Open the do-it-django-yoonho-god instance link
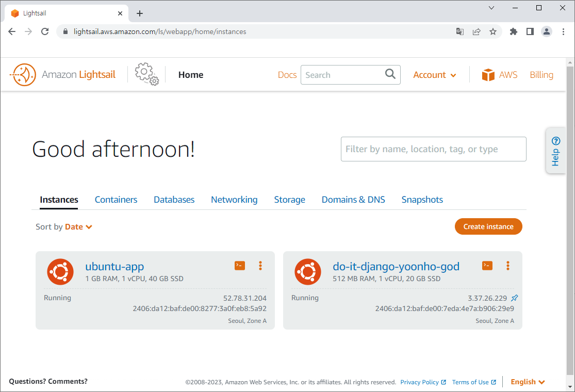The height and width of the screenshot is (392, 575). tap(396, 266)
